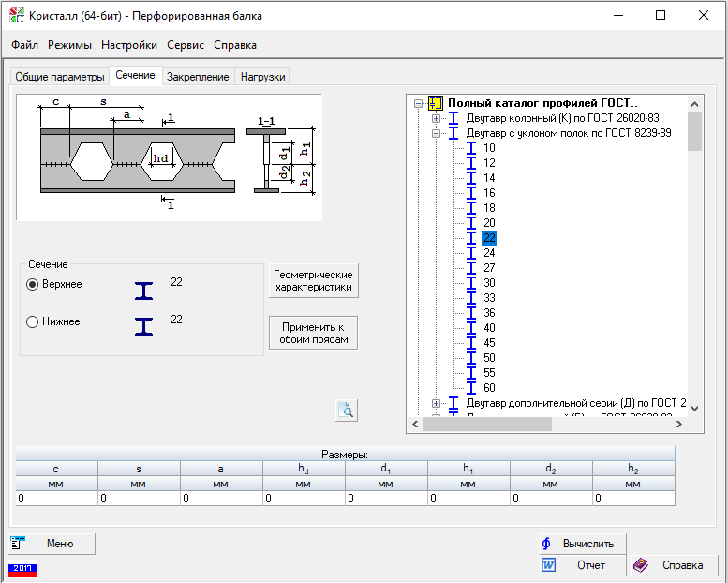Select profile 30 in the tree
The image size is (728, 583).
point(489,283)
